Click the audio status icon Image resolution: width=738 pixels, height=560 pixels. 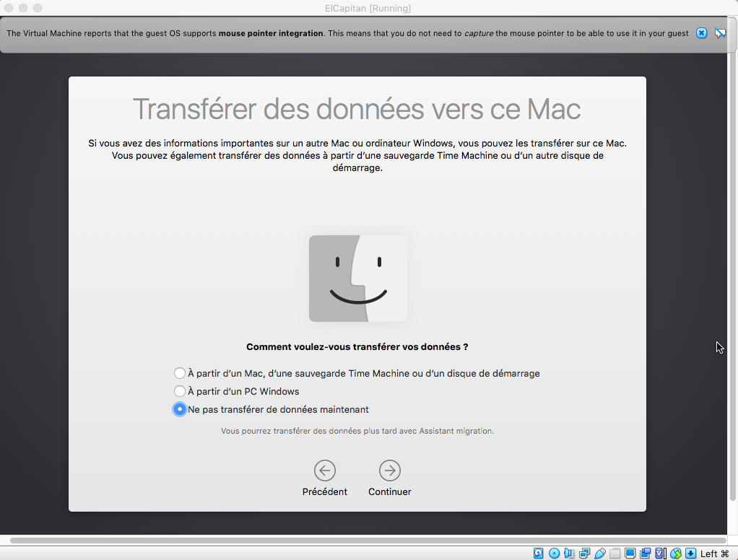coord(570,554)
